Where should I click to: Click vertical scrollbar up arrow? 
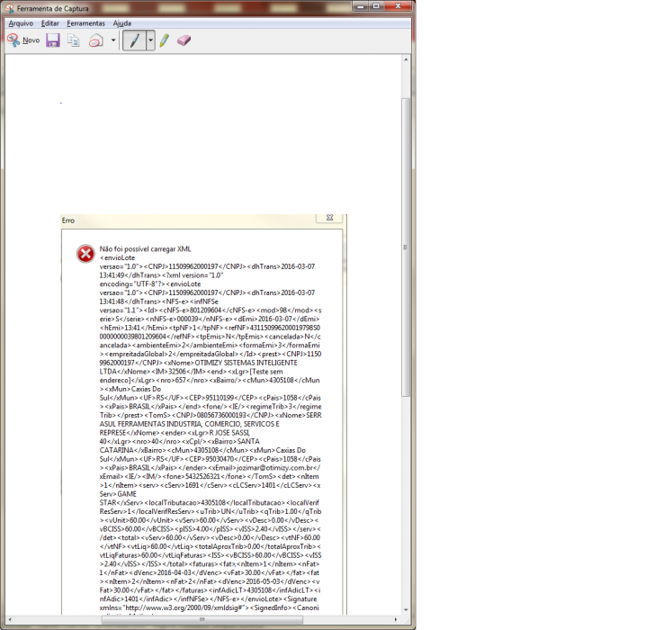[x=406, y=59]
